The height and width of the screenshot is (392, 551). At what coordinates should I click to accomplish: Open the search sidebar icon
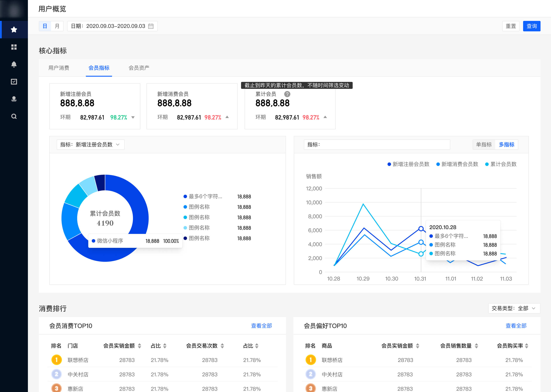[x=14, y=116]
